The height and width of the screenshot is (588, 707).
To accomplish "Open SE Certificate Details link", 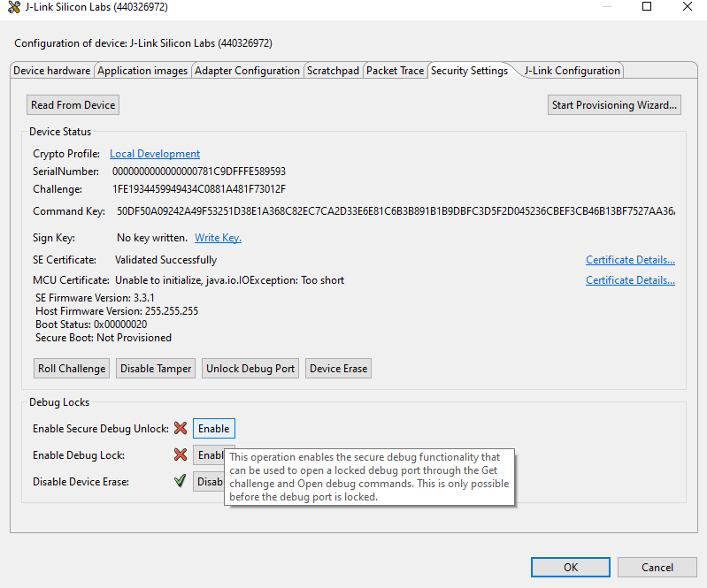I will (x=630, y=260).
